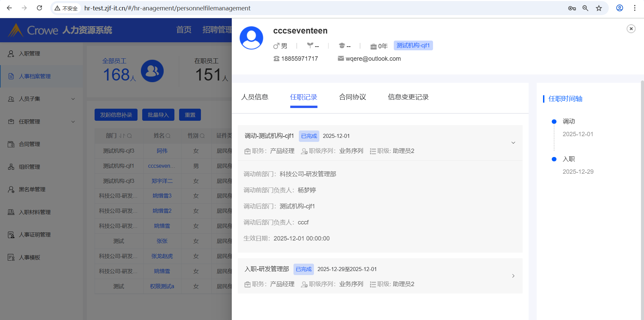Open the Chrome profile account icon

point(620,8)
